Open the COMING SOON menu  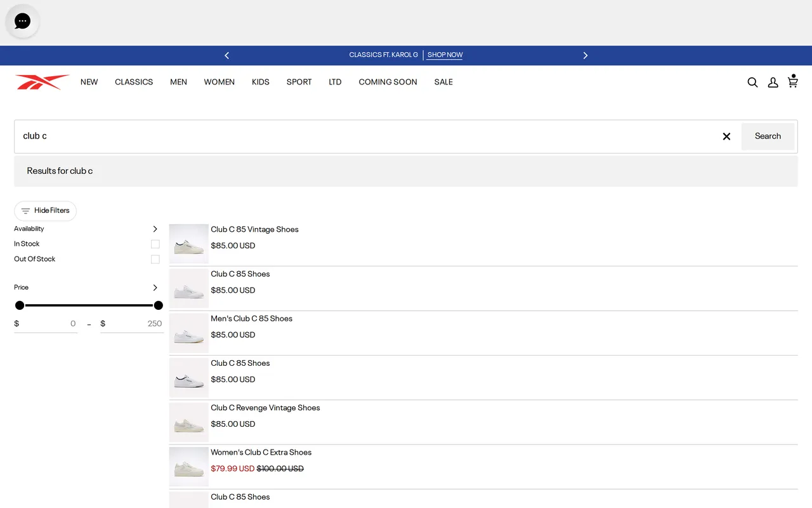(388, 82)
